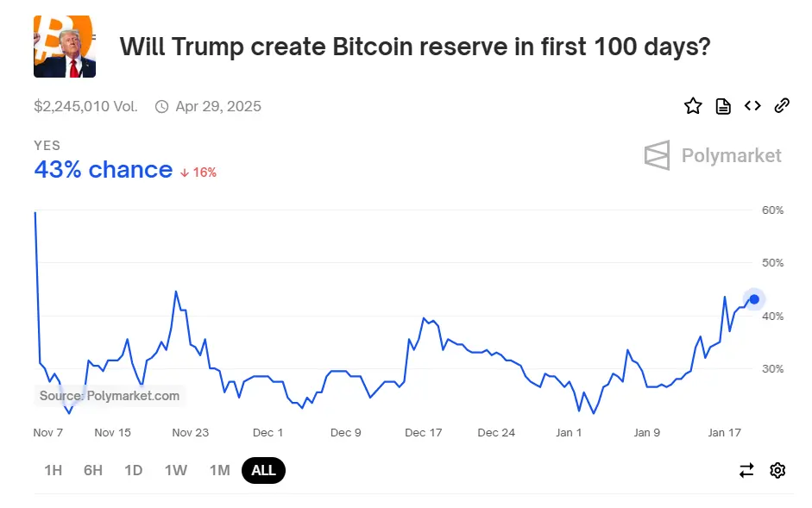The width and height of the screenshot is (812, 508).
Task: Bookmark this market with the star icon
Action: (693, 105)
